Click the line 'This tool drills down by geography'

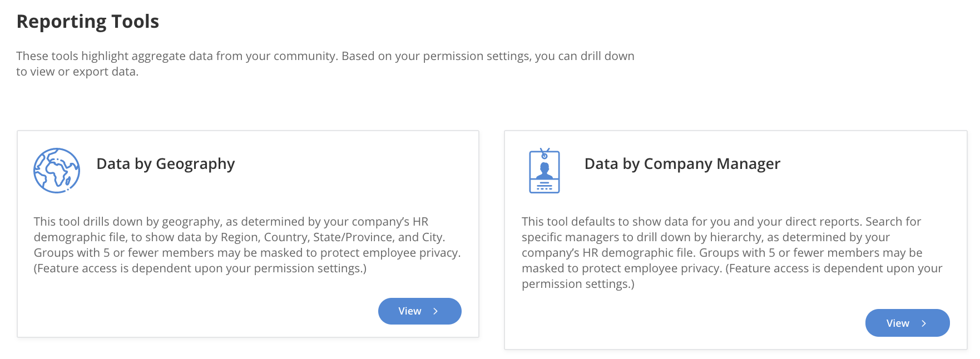pos(231,222)
